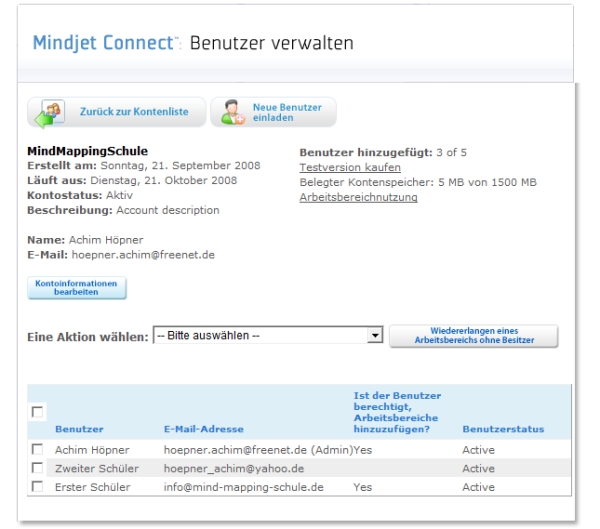This screenshot has height=529, width=600.
Task: Click email info@mind-mapping-schule.de
Action: click(244, 487)
